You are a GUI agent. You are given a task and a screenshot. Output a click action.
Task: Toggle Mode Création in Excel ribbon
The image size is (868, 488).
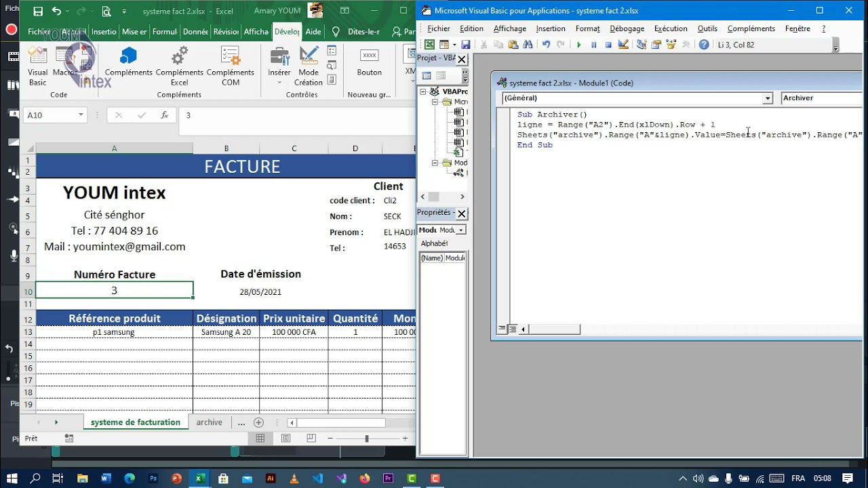point(309,67)
